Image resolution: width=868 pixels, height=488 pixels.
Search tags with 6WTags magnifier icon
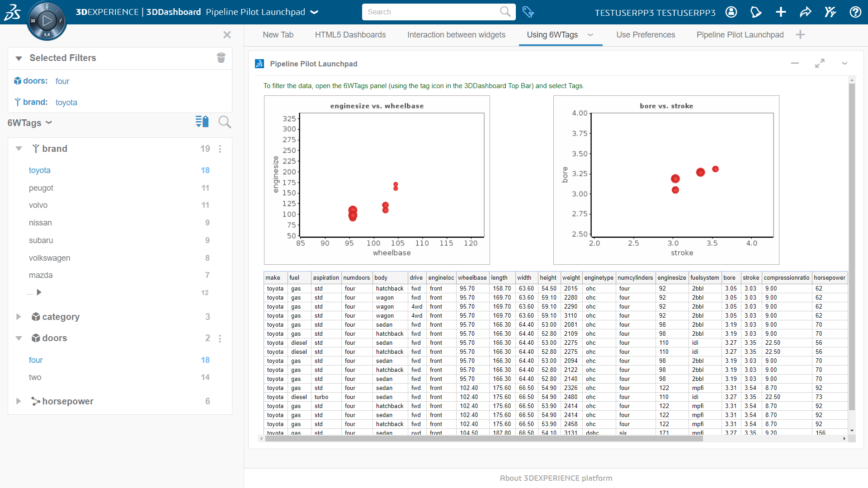(x=225, y=122)
